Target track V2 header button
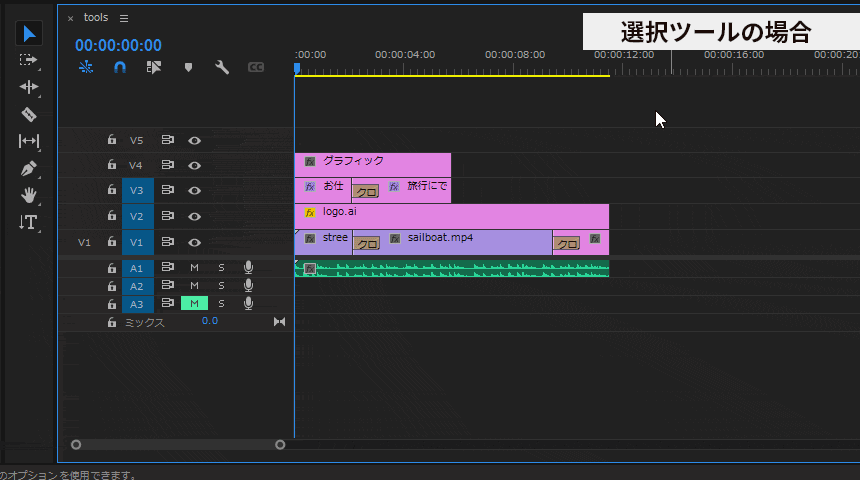The height and width of the screenshot is (480, 860). [138, 216]
